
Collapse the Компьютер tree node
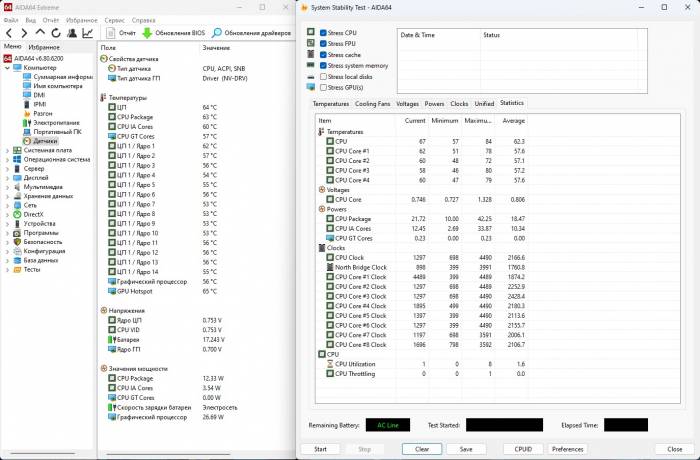(x=7, y=68)
